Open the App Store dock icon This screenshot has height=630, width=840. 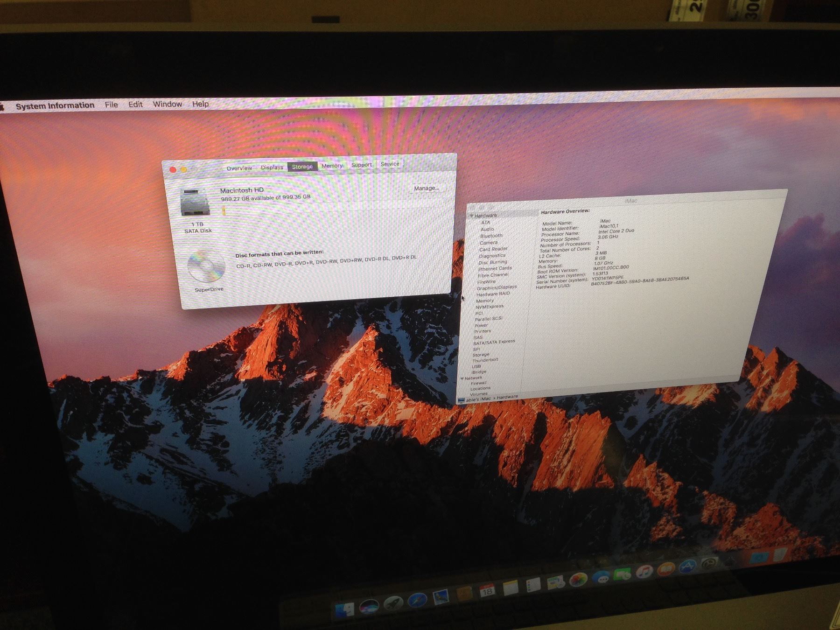click(687, 567)
